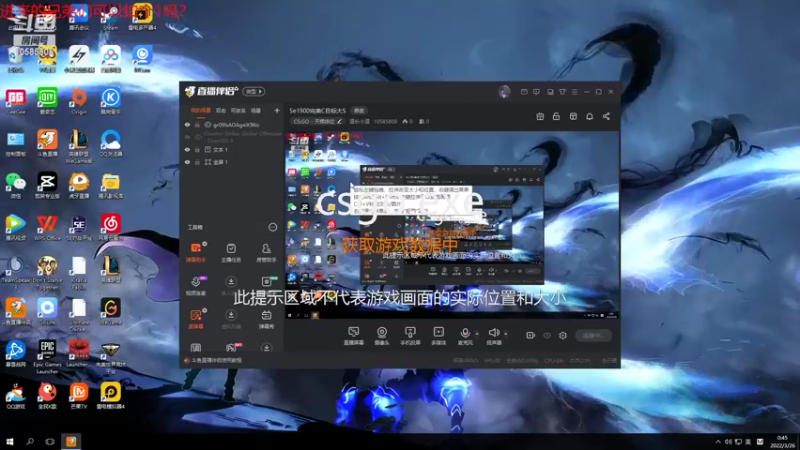Click the start streaming button

(593, 335)
